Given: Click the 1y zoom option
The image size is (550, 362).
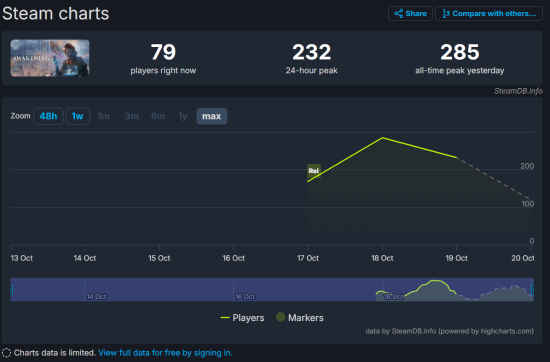Looking at the screenshot, I should click(x=182, y=116).
